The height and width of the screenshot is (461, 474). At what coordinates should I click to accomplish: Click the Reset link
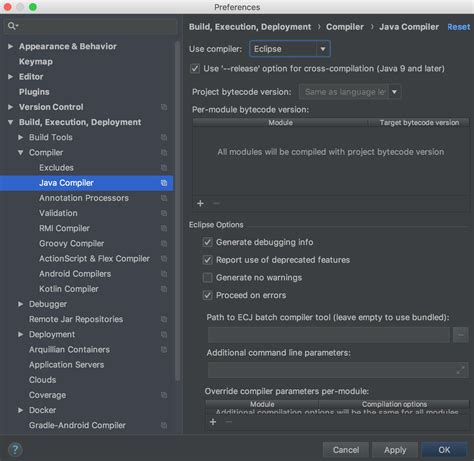459,27
